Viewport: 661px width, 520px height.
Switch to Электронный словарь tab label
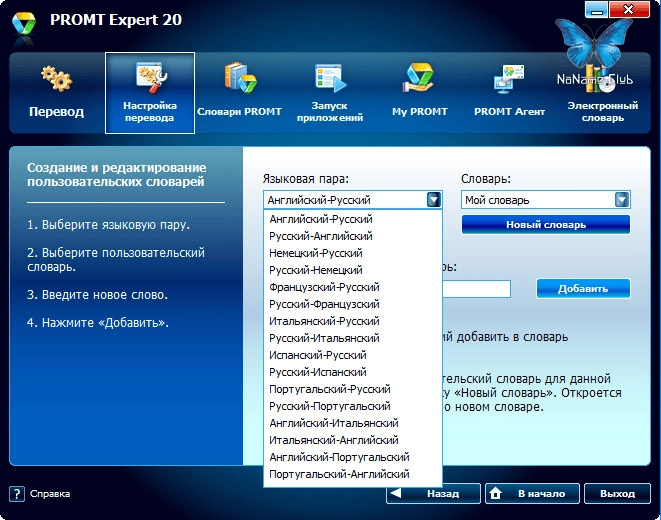point(603,112)
